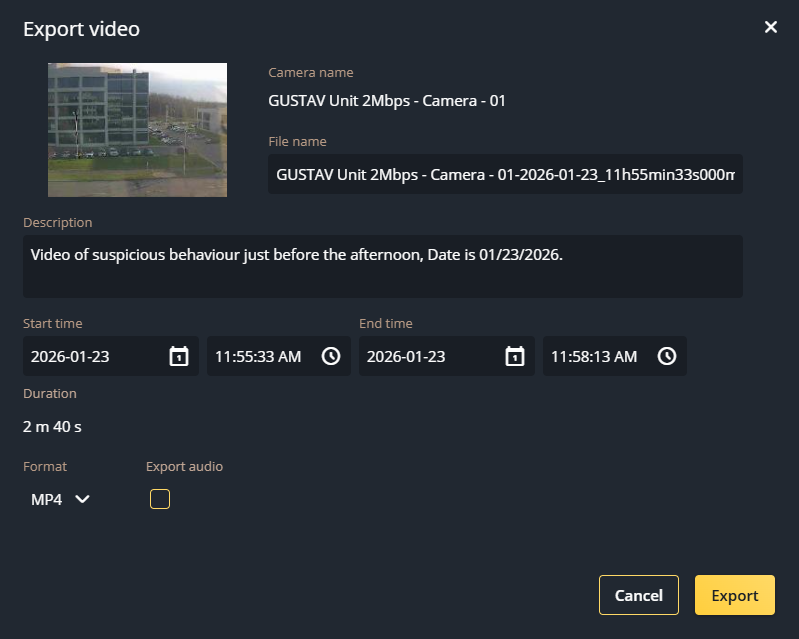This screenshot has width=799, height=639.
Task: Select the End time date field 2026-01-23
Action: coord(426,357)
